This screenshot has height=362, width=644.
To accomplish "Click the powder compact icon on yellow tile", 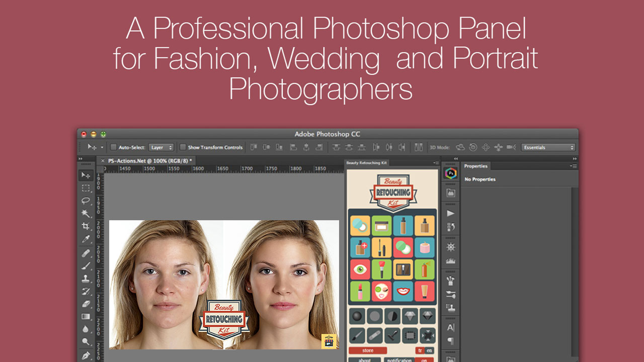I will (x=360, y=226).
